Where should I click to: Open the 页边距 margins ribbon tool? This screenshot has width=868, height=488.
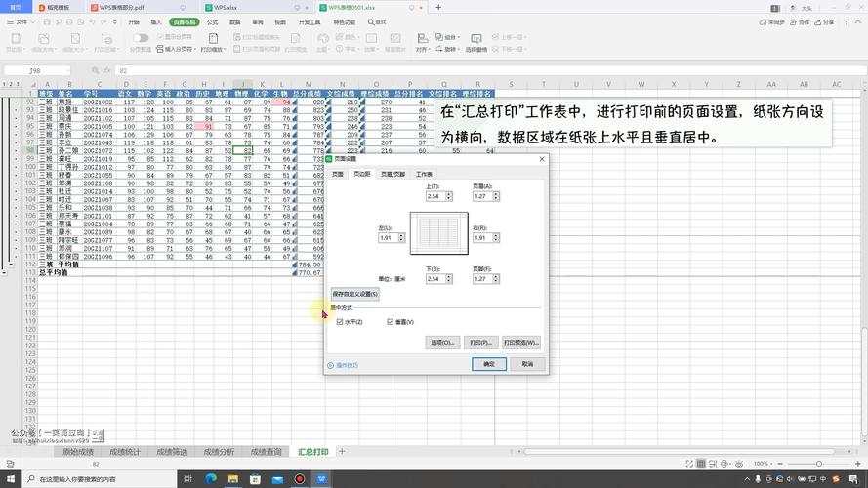(x=15, y=42)
